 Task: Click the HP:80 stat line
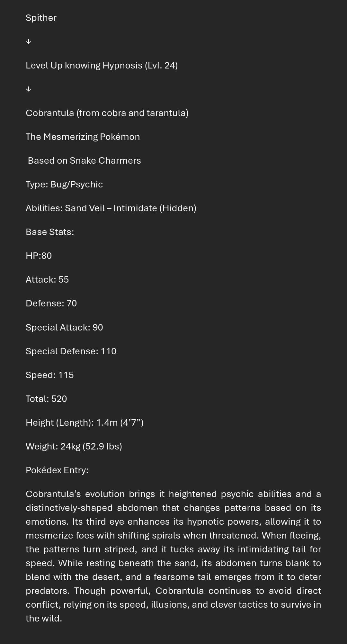pos(39,256)
